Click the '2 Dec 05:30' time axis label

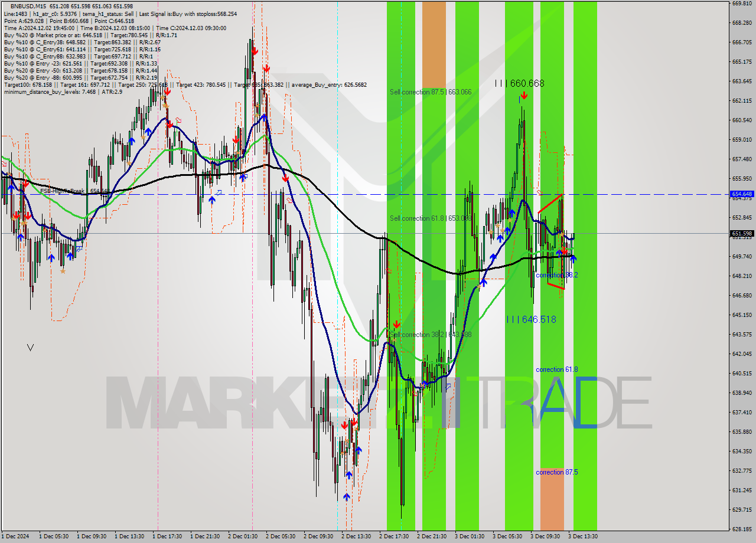tap(281, 537)
